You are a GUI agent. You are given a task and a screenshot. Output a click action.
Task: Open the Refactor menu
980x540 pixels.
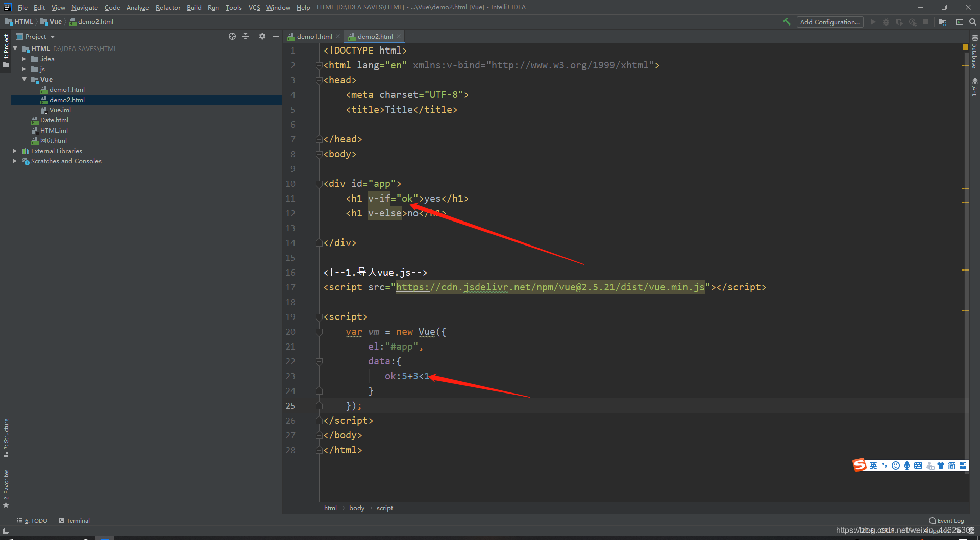click(x=168, y=7)
